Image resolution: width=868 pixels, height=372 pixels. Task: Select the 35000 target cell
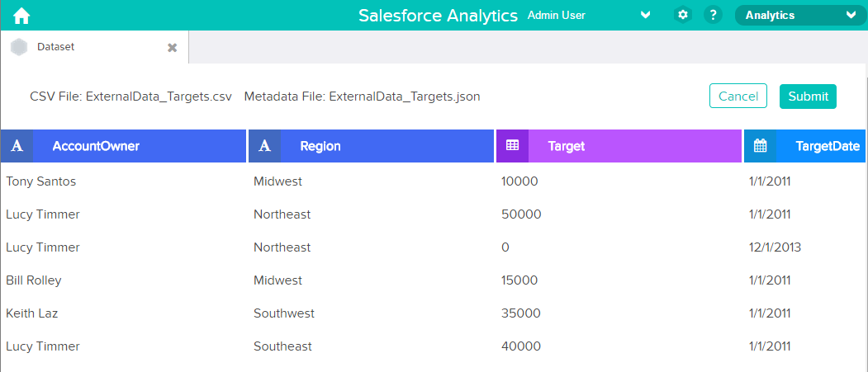[x=521, y=313]
